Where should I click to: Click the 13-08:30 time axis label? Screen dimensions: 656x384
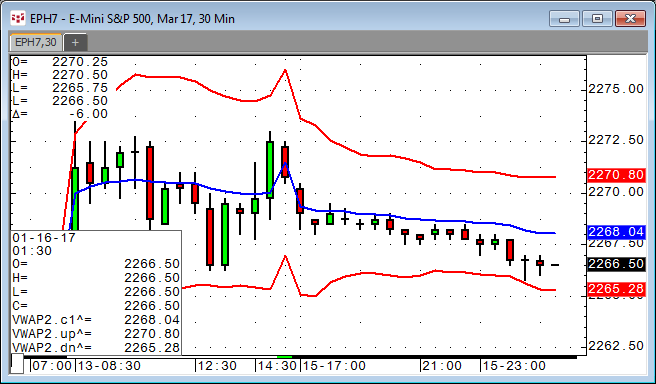pos(108,366)
